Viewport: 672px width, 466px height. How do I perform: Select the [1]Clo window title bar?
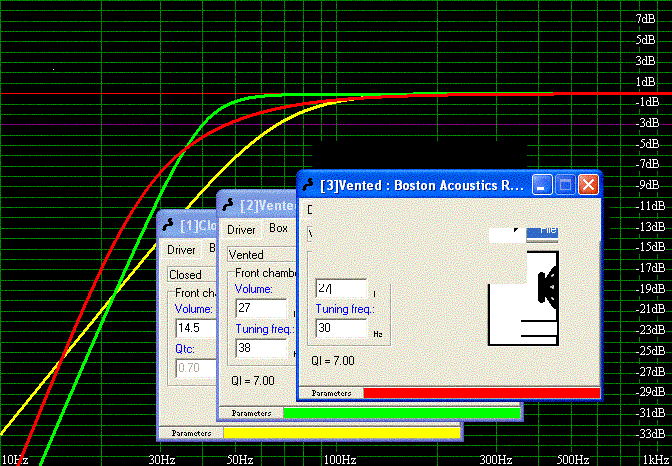[x=187, y=225]
